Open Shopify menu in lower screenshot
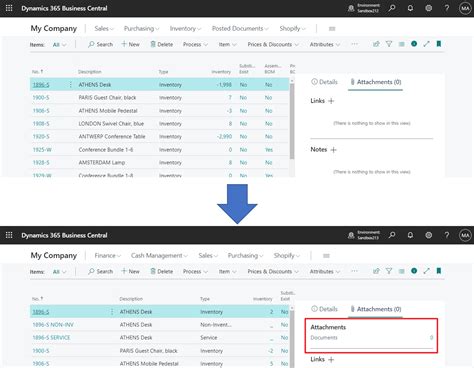Screen dimensions: 474x368 287,256
